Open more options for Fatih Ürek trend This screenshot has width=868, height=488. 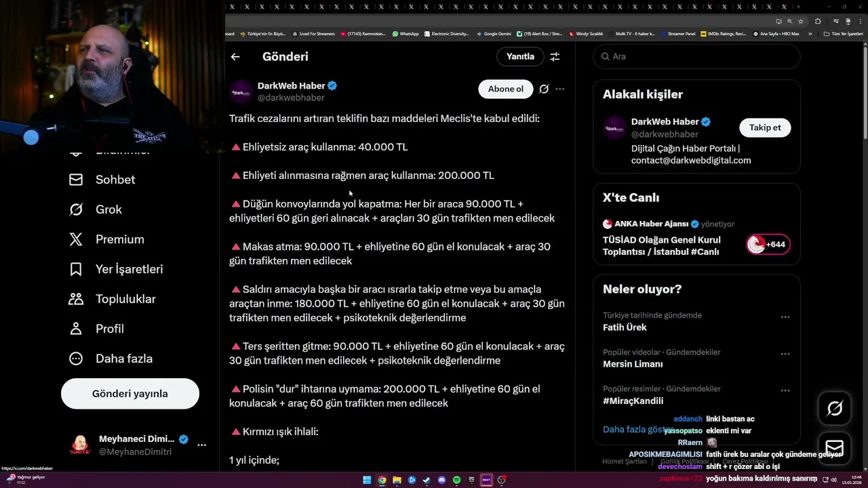785,317
